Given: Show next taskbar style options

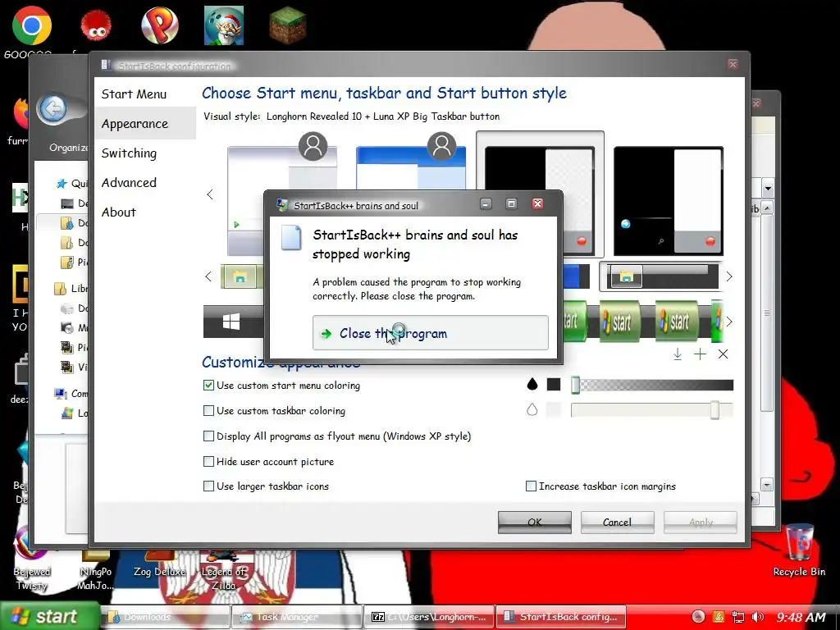Looking at the screenshot, I should point(729,276).
